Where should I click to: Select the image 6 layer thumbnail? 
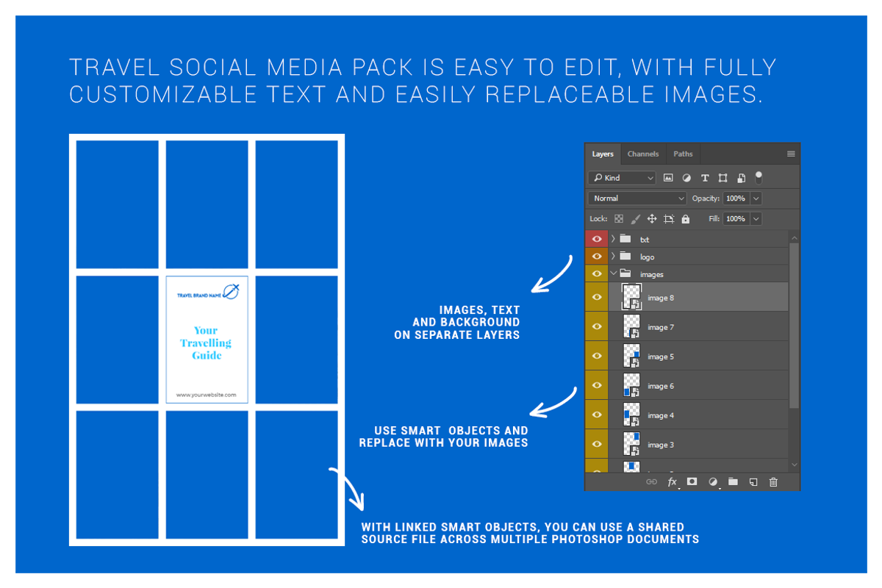(x=631, y=385)
